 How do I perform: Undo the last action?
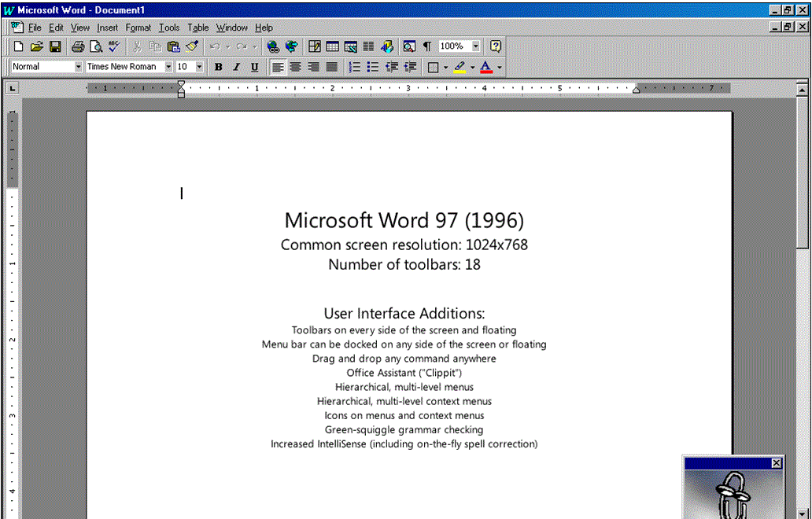pos(215,46)
